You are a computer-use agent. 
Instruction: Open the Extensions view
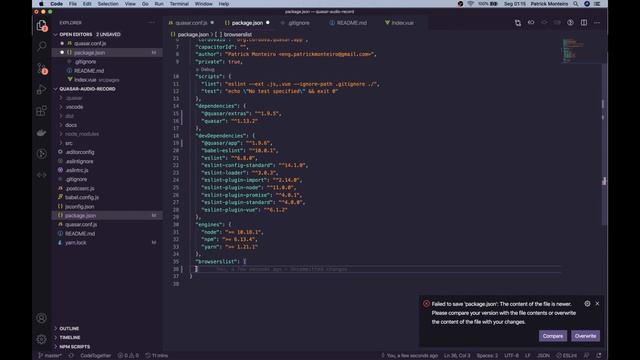[x=42, y=111]
